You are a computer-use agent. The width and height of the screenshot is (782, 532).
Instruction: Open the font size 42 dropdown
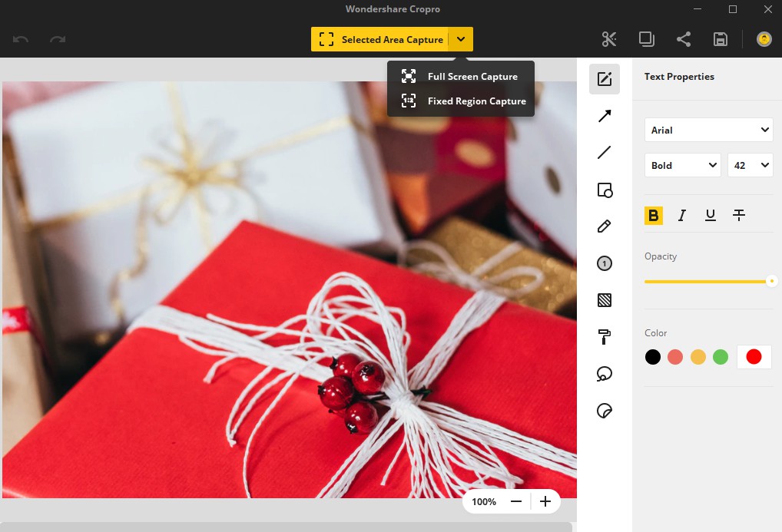[x=750, y=165]
